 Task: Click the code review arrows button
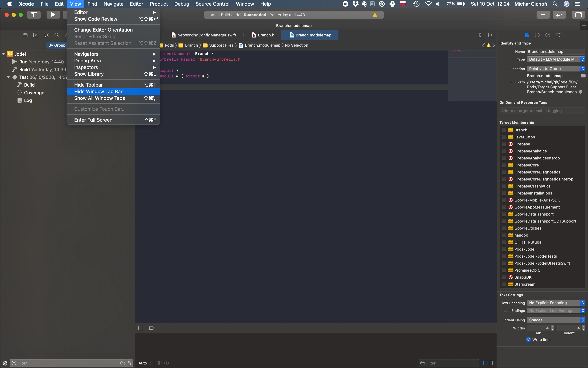pos(559,15)
